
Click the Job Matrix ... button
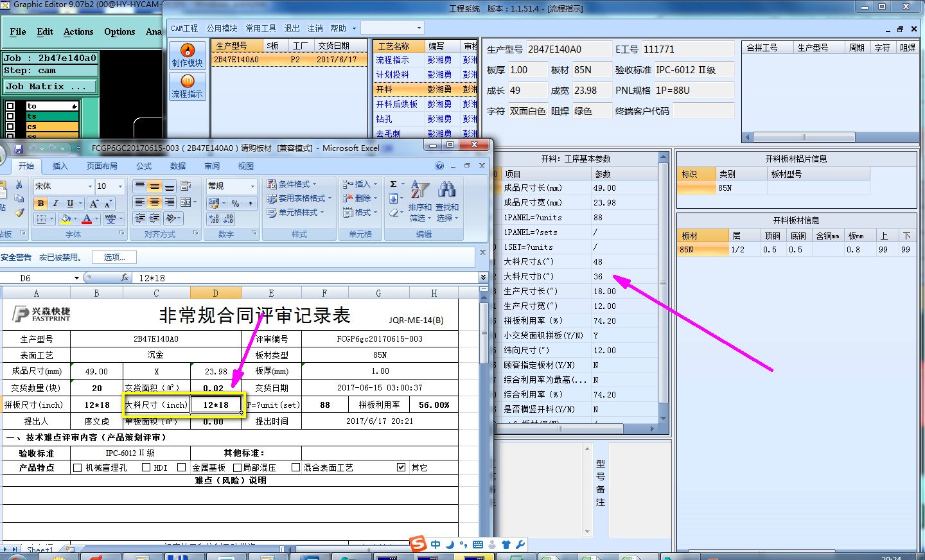pos(51,86)
